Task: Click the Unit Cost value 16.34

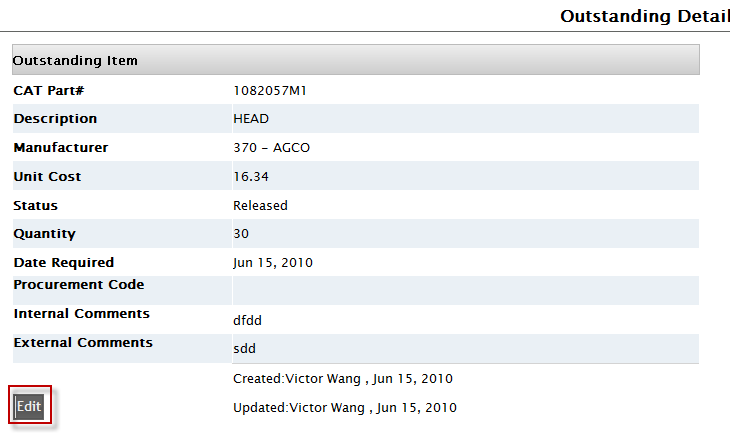Action: (x=251, y=177)
